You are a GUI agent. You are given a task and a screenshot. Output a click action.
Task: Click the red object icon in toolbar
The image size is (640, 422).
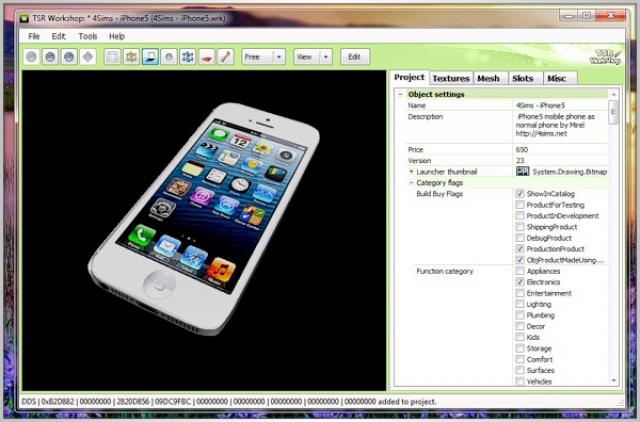pyautogui.click(x=207, y=57)
